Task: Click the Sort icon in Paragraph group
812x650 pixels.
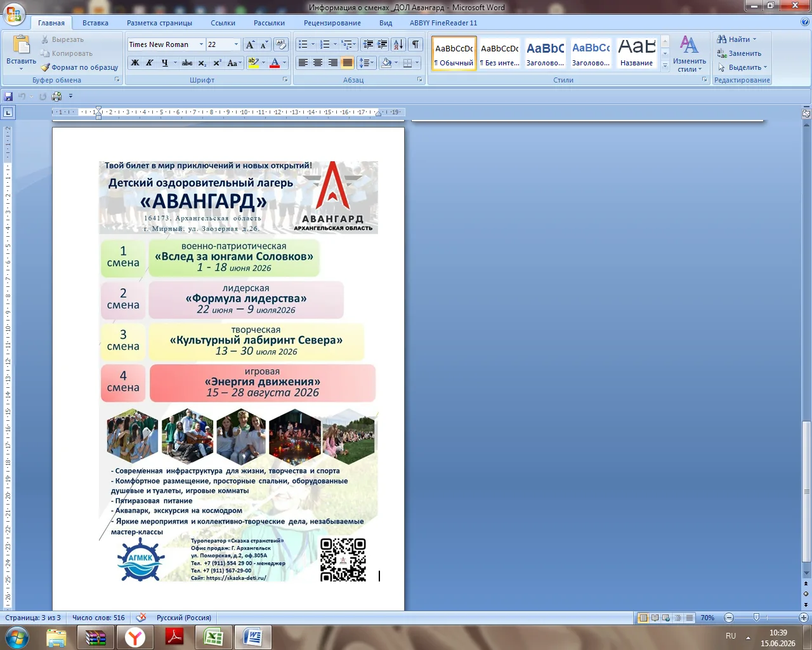Action: (x=398, y=44)
